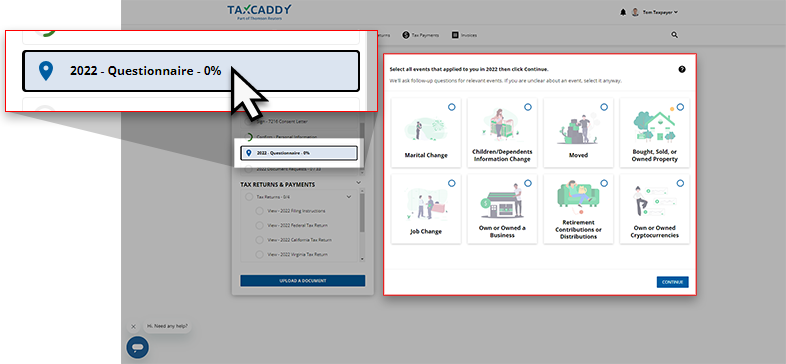Click the Marital Change illustration

pyautogui.click(x=425, y=129)
